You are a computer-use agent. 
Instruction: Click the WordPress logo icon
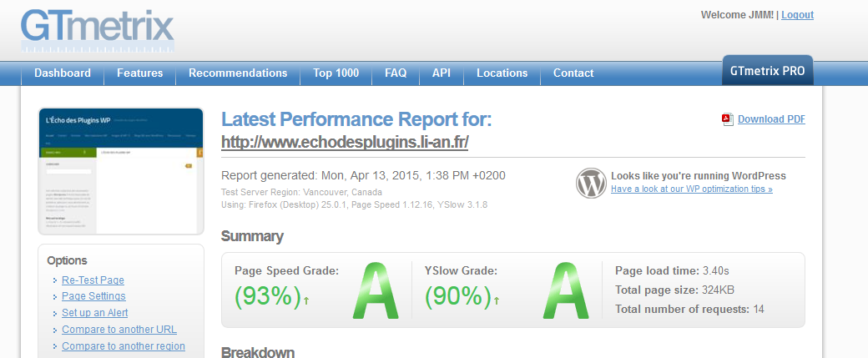(591, 183)
